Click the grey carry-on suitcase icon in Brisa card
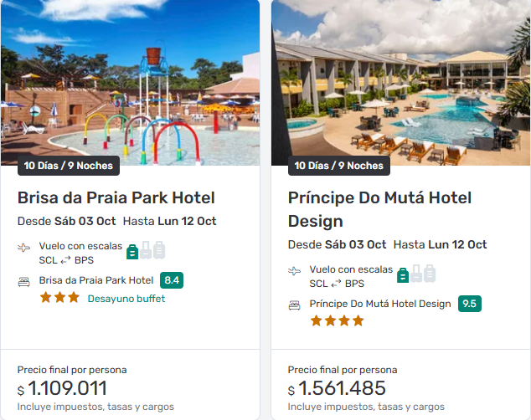The width and height of the screenshot is (531, 420). click(x=146, y=249)
